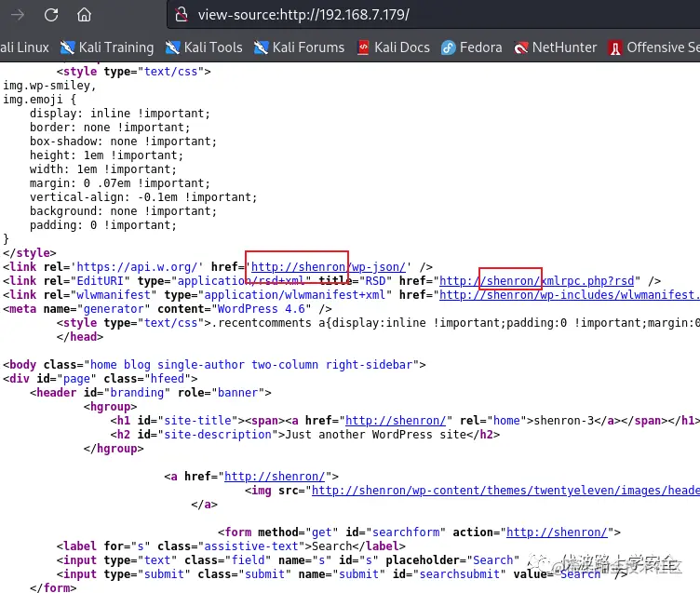700x593 pixels.
Task: Open the Offensive Security bookmark
Action: [x=654, y=47]
